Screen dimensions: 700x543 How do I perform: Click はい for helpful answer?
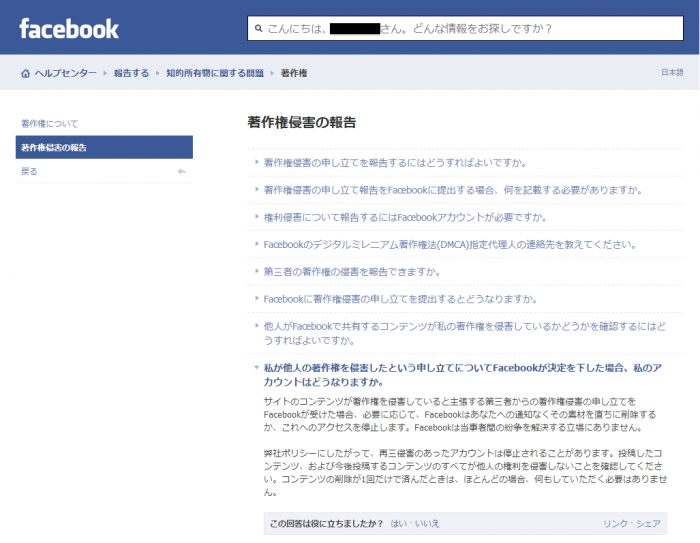click(399, 523)
